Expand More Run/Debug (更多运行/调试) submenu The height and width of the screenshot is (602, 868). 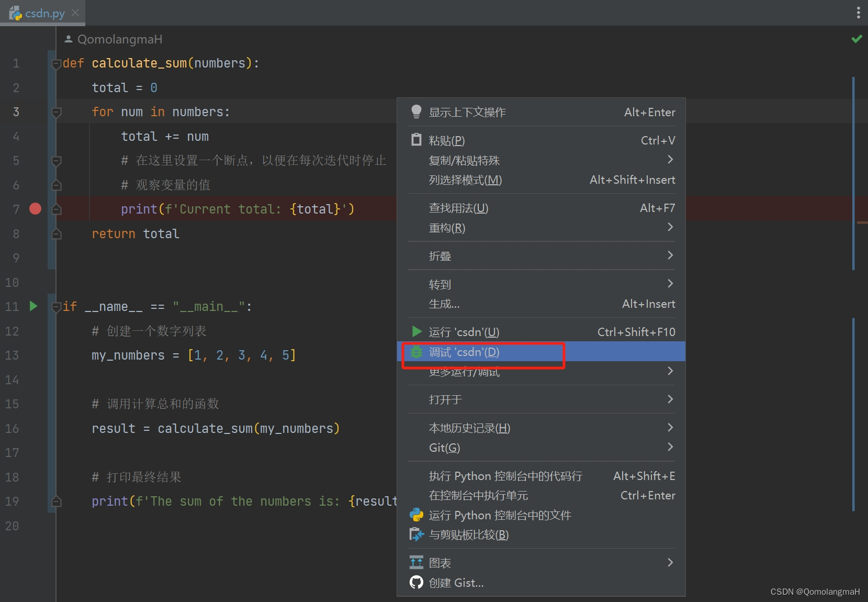pos(541,372)
